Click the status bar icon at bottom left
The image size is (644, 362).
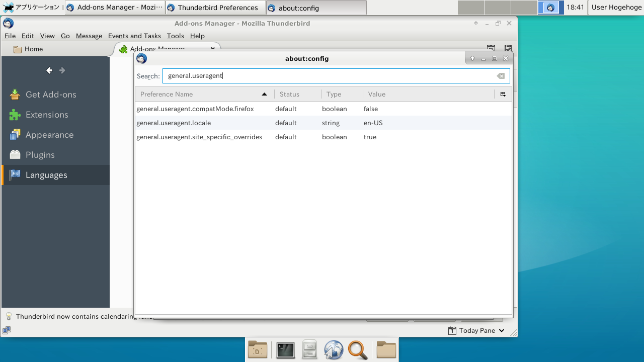click(7, 330)
